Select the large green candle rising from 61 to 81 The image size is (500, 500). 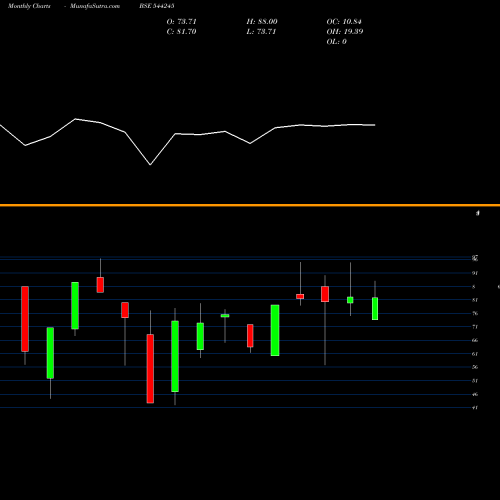275,330
